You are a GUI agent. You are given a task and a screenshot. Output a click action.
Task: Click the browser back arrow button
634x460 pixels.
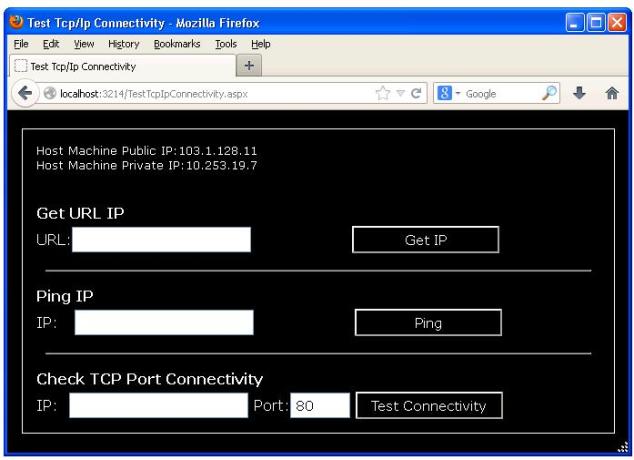click(x=25, y=93)
